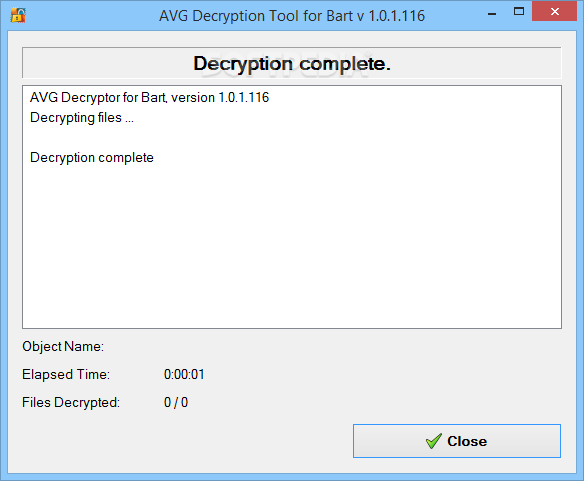The image size is (584, 481).
Task: Maximize the AVG Decryption Tool window
Action: pyautogui.click(x=519, y=12)
